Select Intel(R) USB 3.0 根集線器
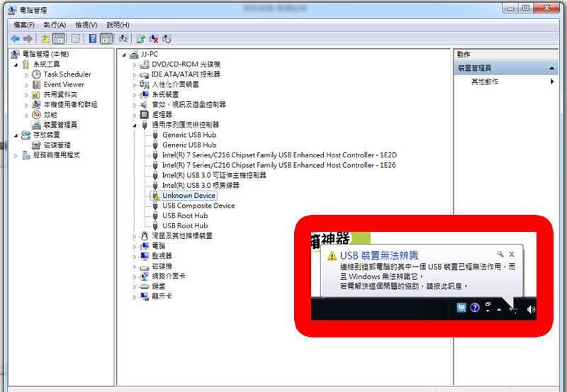This screenshot has height=392, width=567. pos(201,186)
